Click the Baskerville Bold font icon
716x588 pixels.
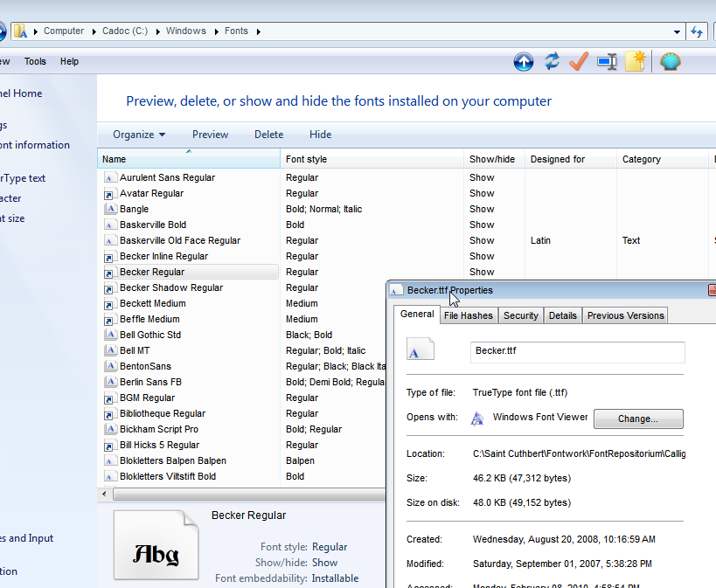[109, 225]
